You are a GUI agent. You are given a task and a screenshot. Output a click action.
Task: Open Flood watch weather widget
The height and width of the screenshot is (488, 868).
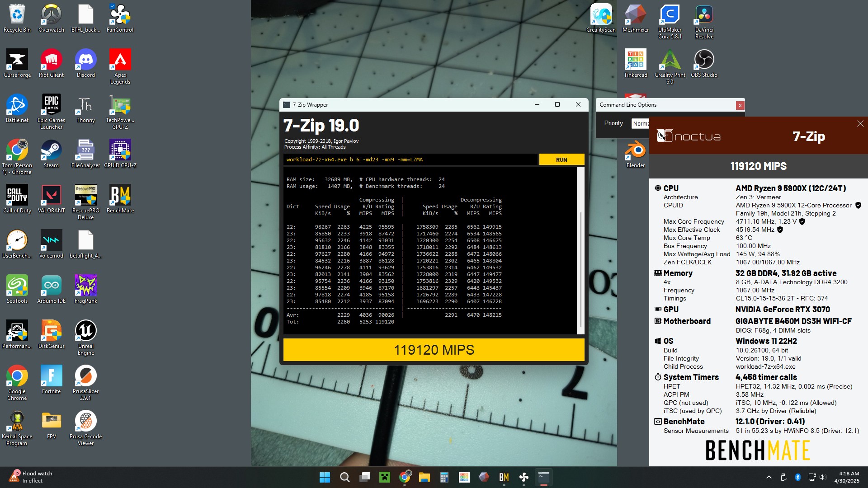pyautogui.click(x=31, y=477)
